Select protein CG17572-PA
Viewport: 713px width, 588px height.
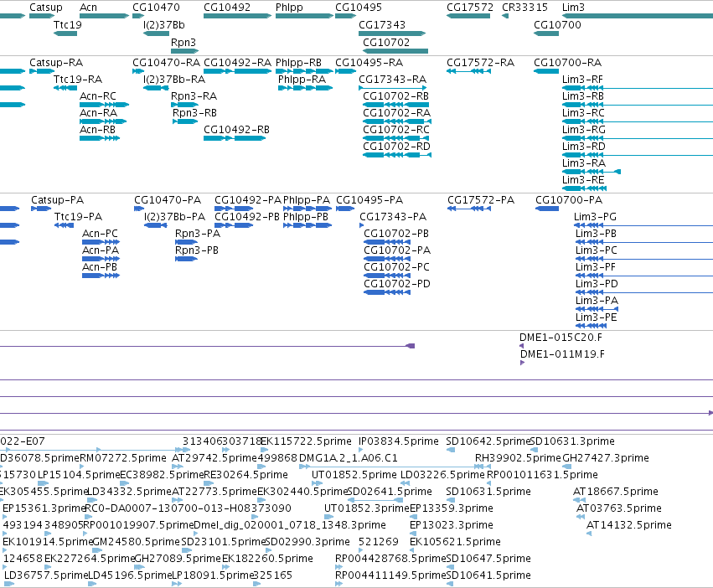(x=469, y=209)
